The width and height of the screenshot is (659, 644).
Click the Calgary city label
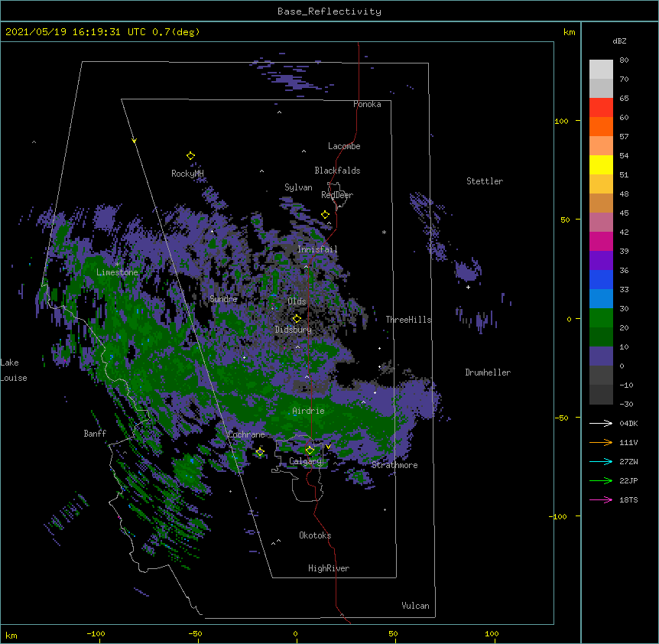click(305, 461)
